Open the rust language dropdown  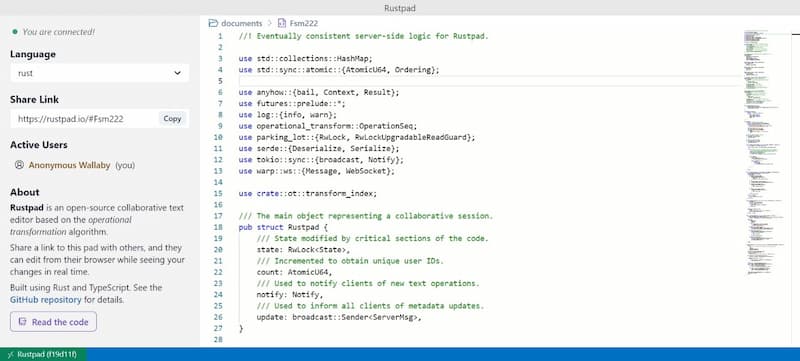99,73
